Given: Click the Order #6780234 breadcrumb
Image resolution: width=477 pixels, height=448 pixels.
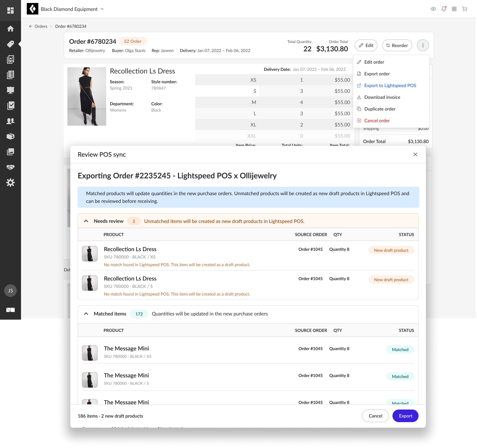Looking at the screenshot, I should [x=71, y=26].
